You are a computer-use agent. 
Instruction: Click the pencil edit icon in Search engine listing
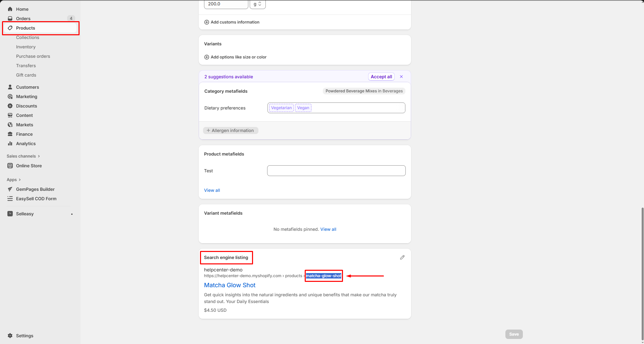click(402, 257)
